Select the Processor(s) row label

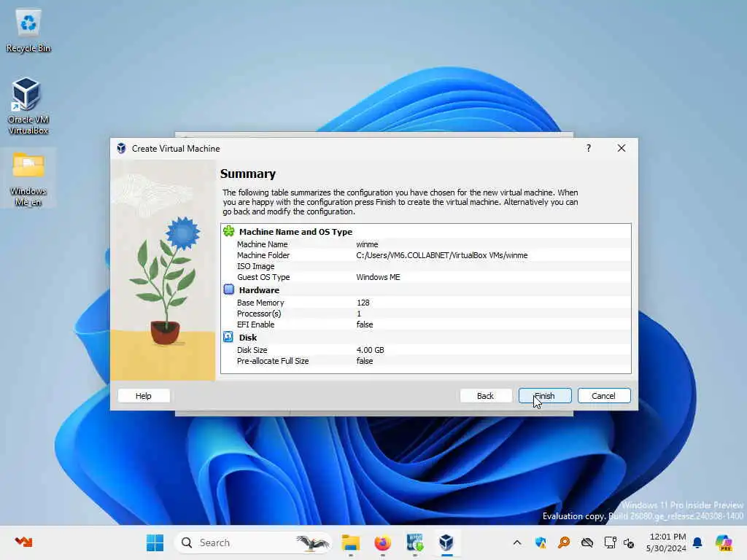[259, 314]
